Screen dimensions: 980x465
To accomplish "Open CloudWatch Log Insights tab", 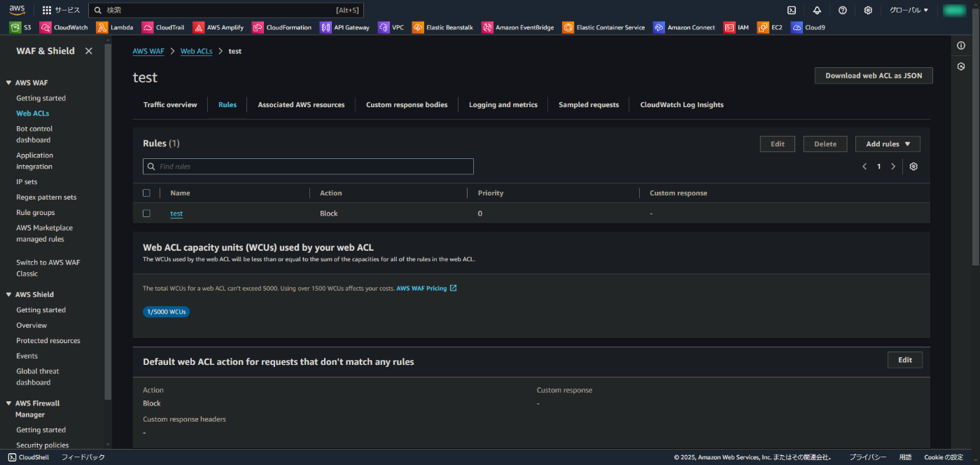I will click(x=682, y=104).
